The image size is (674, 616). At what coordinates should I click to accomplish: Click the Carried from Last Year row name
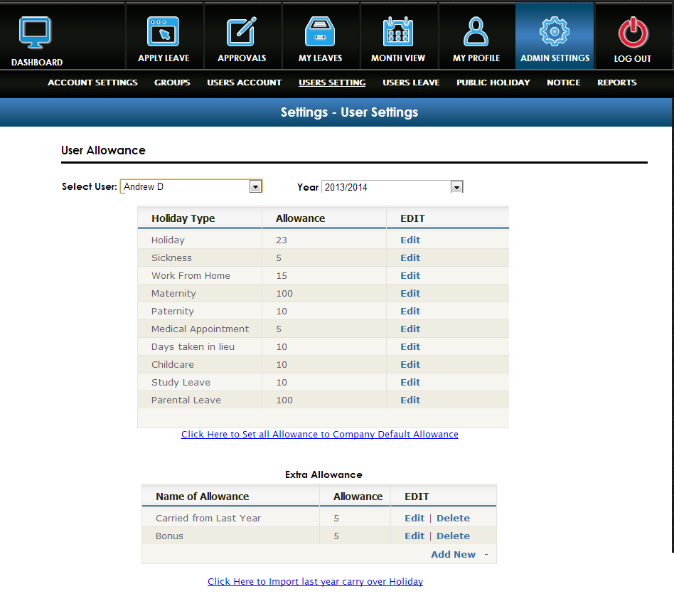pyautogui.click(x=208, y=519)
